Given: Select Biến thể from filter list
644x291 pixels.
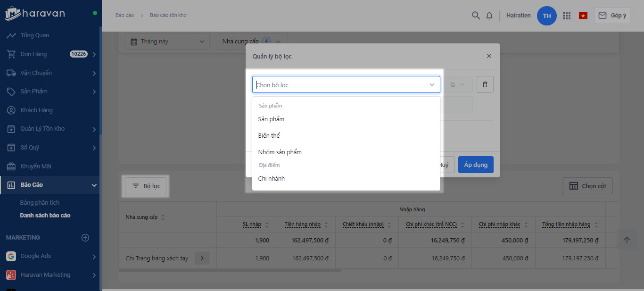Looking at the screenshot, I should coord(269,136).
